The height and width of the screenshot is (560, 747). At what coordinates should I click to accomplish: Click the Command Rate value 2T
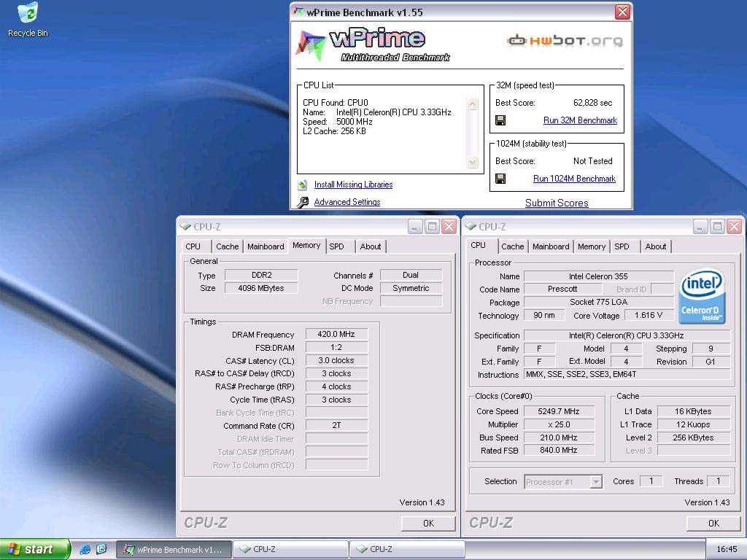336,426
